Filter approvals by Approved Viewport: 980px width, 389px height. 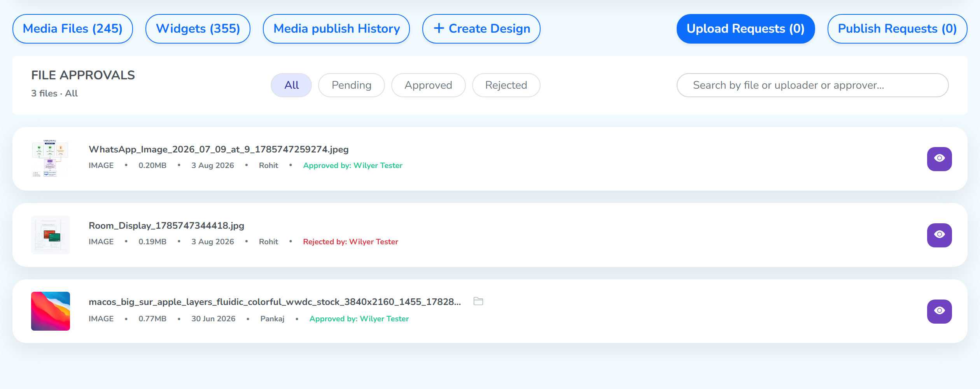pos(428,85)
